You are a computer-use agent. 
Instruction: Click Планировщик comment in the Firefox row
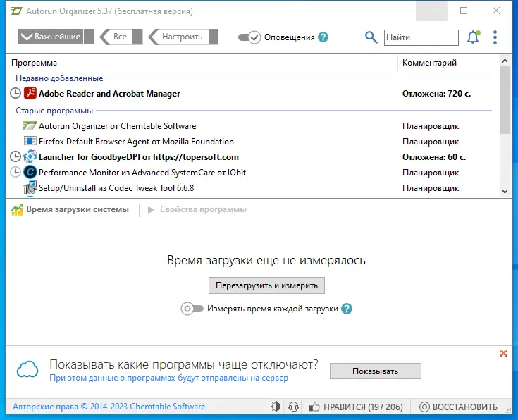(x=431, y=142)
